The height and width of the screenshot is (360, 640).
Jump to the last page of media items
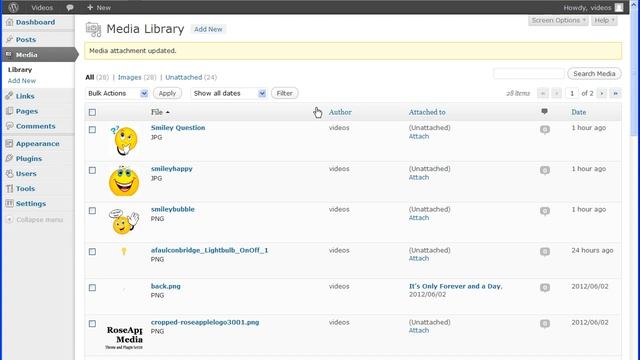(616, 93)
